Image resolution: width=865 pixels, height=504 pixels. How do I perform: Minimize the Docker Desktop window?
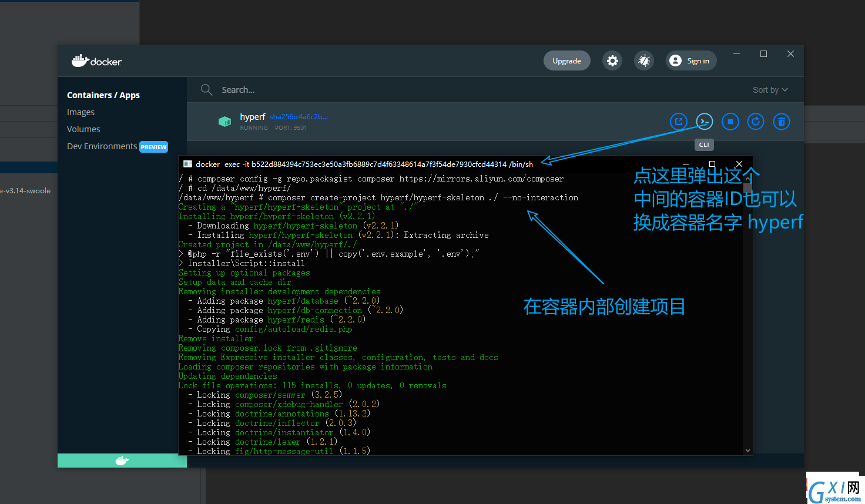[x=736, y=53]
